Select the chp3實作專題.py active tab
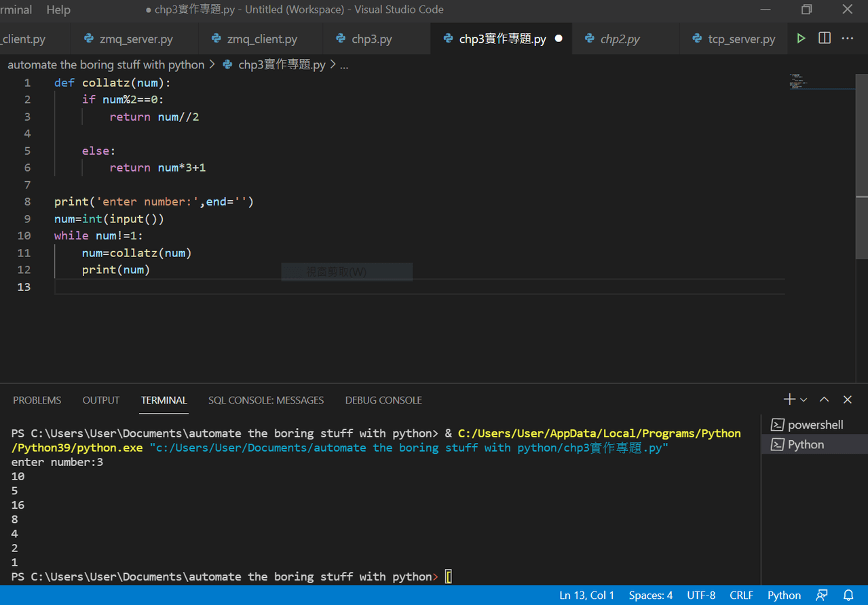Viewport: 868px width, 605px height. pyautogui.click(x=502, y=39)
